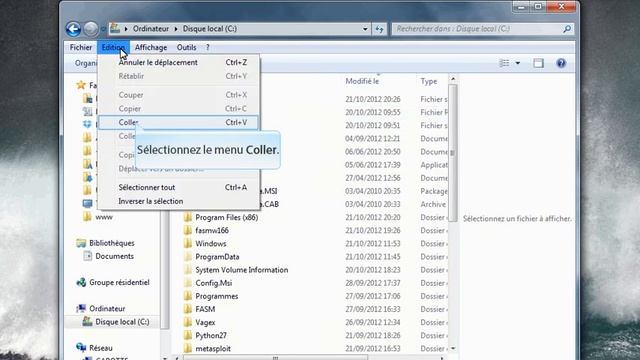This screenshot has height=360, width=640.
Task: Open help with blue question icon
Action: click(561, 63)
